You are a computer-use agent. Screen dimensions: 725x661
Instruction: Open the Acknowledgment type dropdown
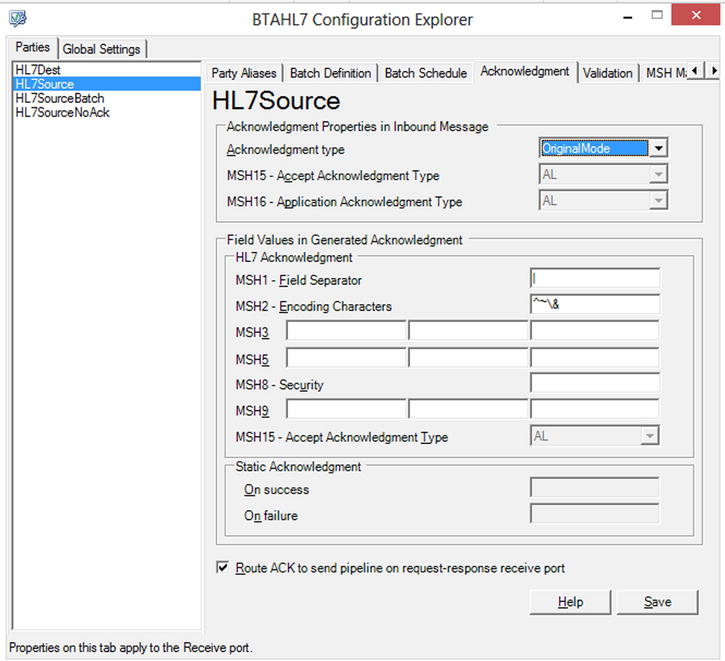[x=658, y=148]
